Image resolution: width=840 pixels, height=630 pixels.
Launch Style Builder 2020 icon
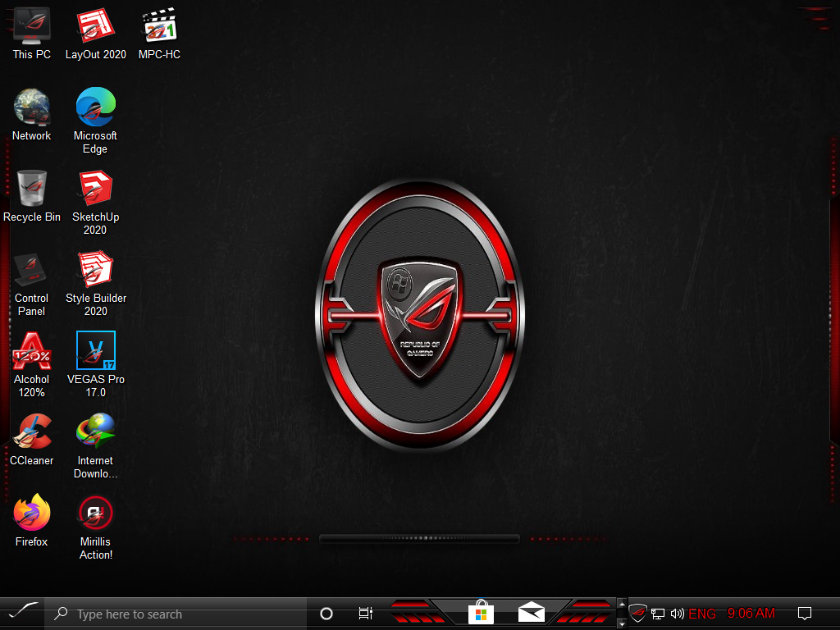(x=95, y=284)
